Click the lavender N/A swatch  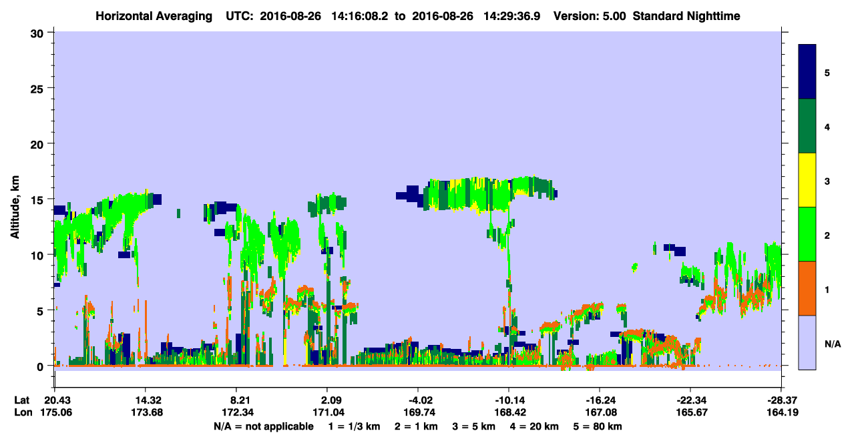(x=807, y=342)
